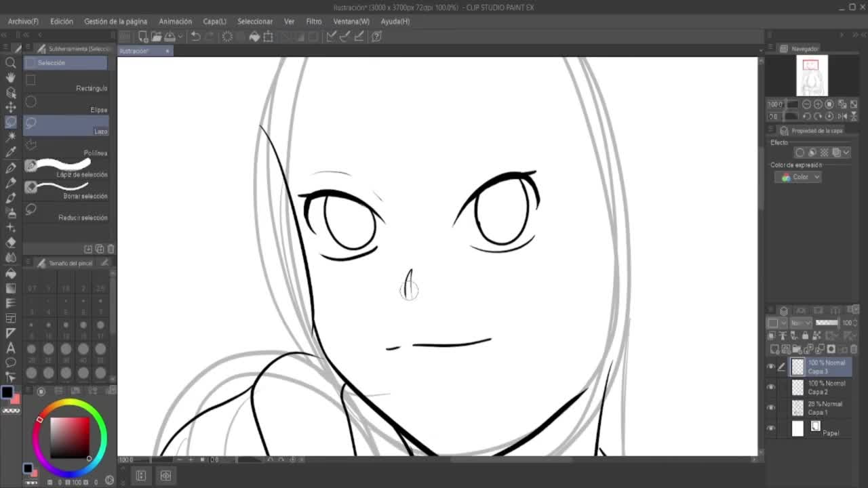Hide the Papel layer
The width and height of the screenshot is (868, 488).
[x=771, y=428]
